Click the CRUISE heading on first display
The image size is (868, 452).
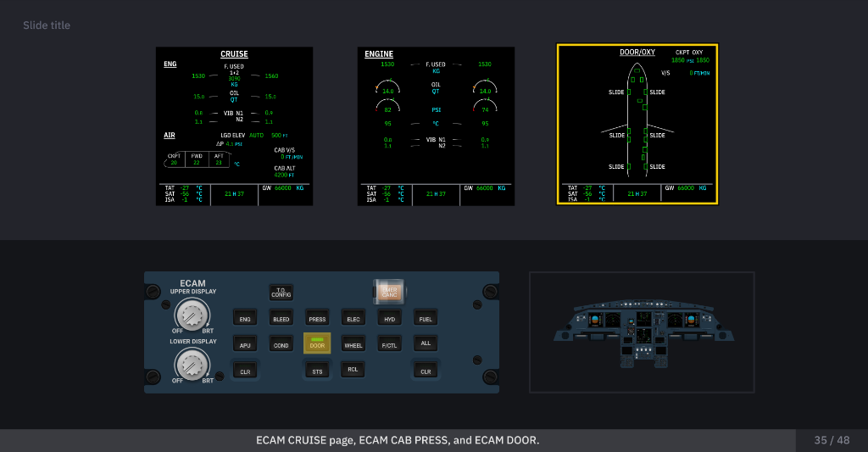pos(234,53)
